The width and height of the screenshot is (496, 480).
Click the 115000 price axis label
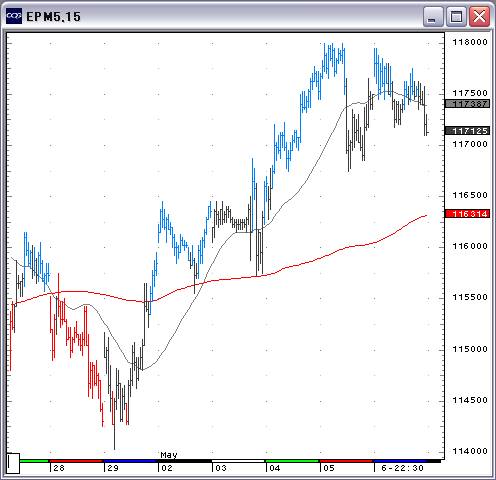click(470, 349)
